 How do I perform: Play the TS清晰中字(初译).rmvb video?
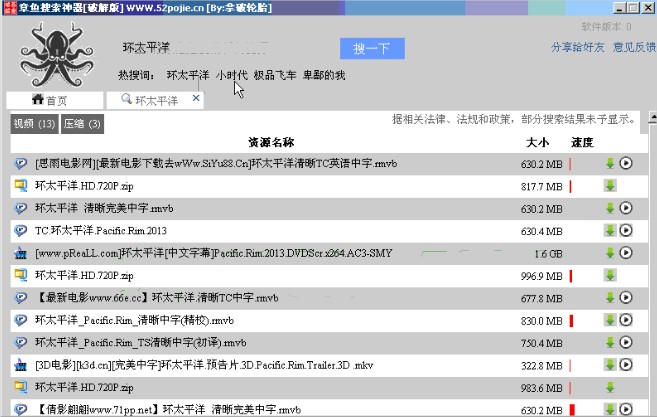[x=626, y=342]
